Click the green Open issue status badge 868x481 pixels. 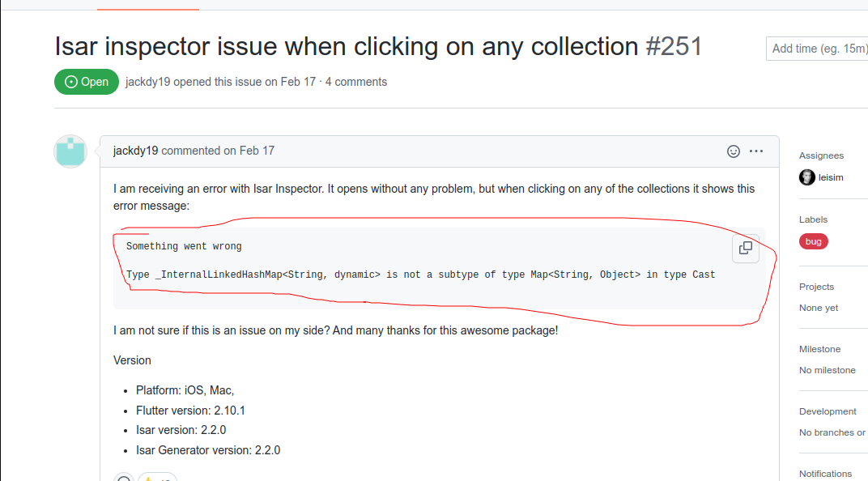click(86, 81)
